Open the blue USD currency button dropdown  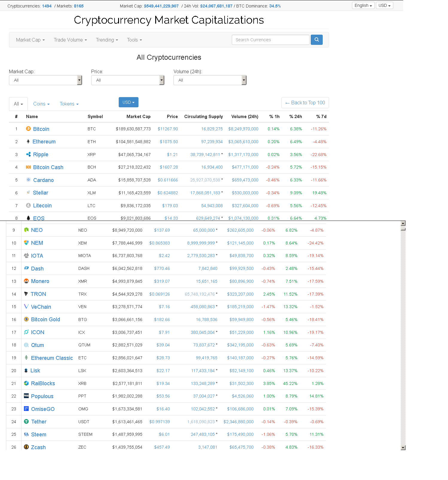coord(129,102)
